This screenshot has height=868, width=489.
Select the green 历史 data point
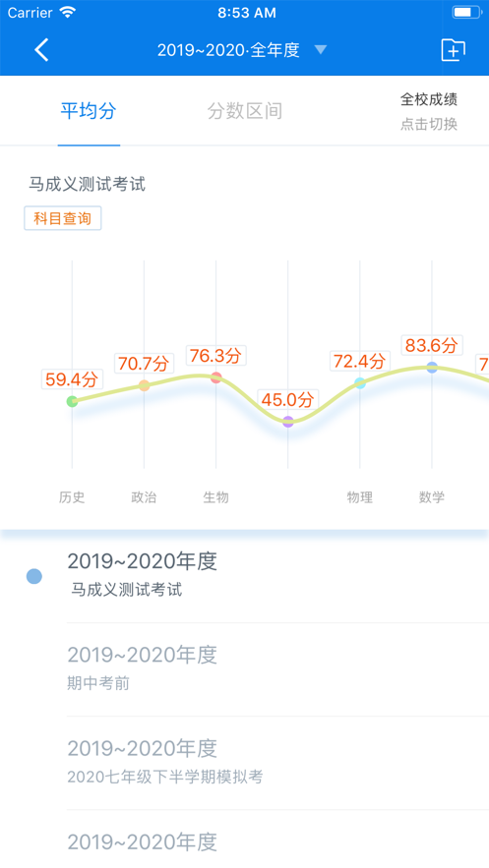click(x=72, y=401)
